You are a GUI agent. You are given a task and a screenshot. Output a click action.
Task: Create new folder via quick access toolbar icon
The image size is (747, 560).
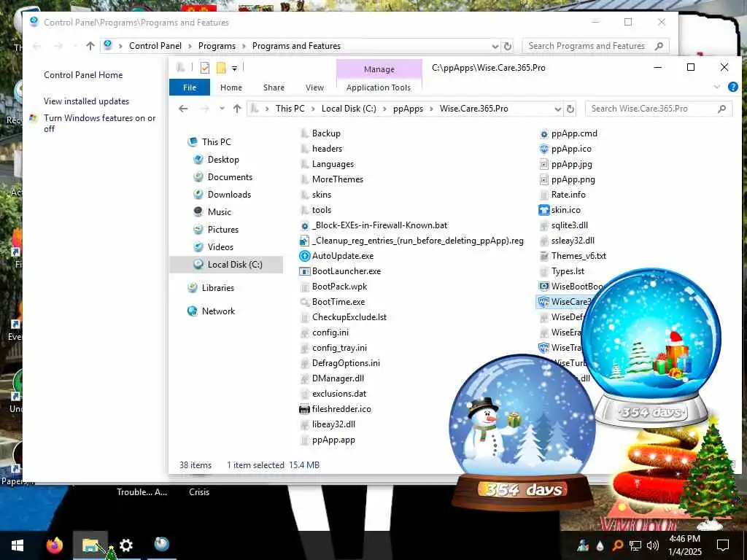tap(221, 68)
